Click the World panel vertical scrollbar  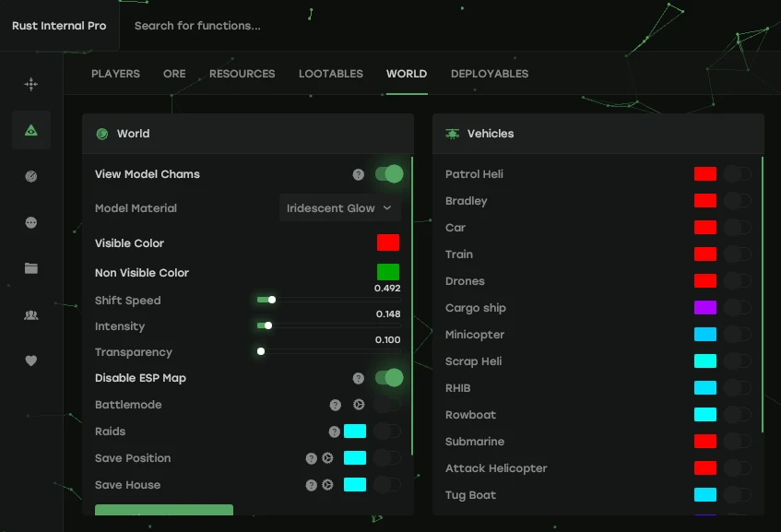412,306
